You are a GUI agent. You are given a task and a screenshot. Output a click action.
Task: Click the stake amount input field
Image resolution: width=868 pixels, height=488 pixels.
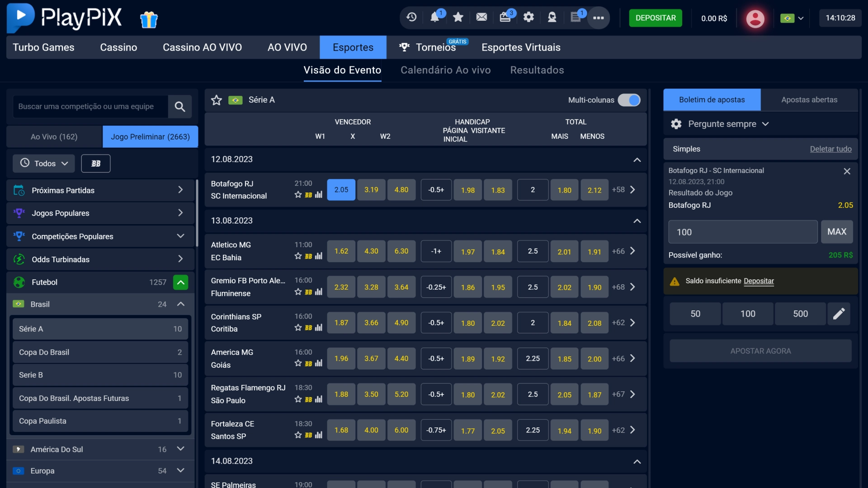point(743,232)
